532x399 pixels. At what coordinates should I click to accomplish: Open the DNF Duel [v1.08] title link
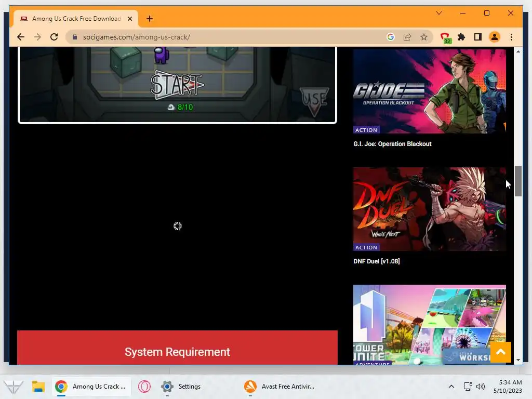377,261
